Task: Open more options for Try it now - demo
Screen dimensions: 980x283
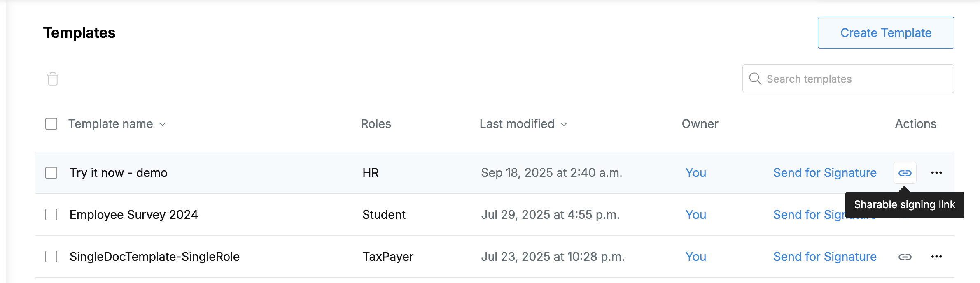Action: pos(936,173)
